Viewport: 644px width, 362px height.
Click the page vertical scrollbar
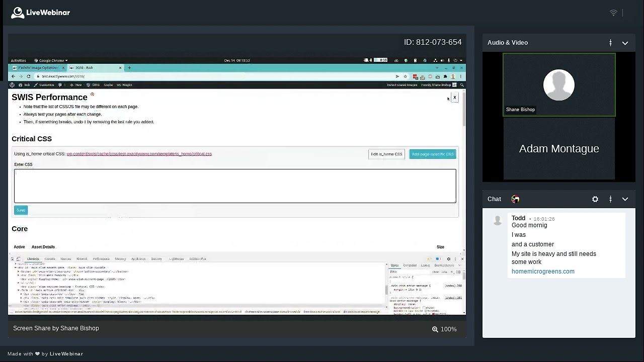pos(463,110)
